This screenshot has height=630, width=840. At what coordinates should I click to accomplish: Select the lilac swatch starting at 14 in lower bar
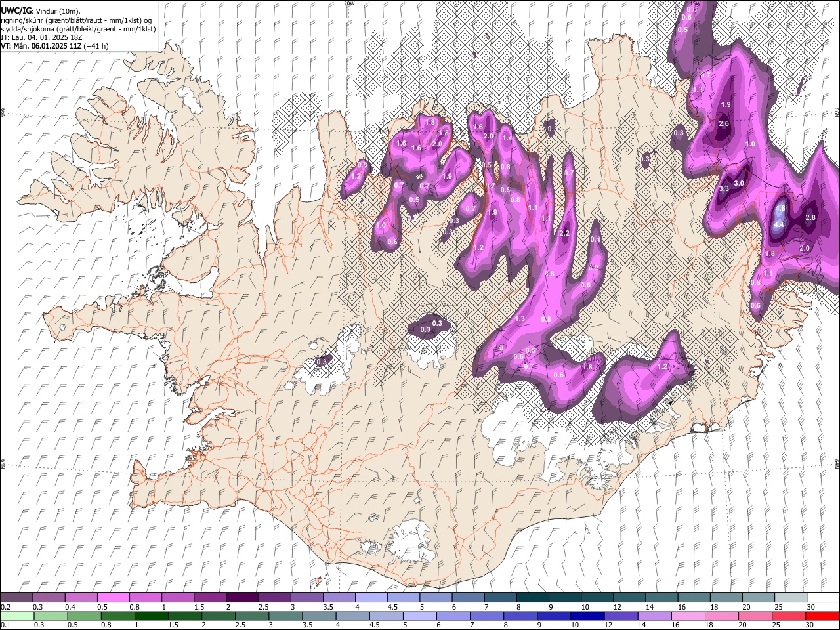[x=654, y=616]
